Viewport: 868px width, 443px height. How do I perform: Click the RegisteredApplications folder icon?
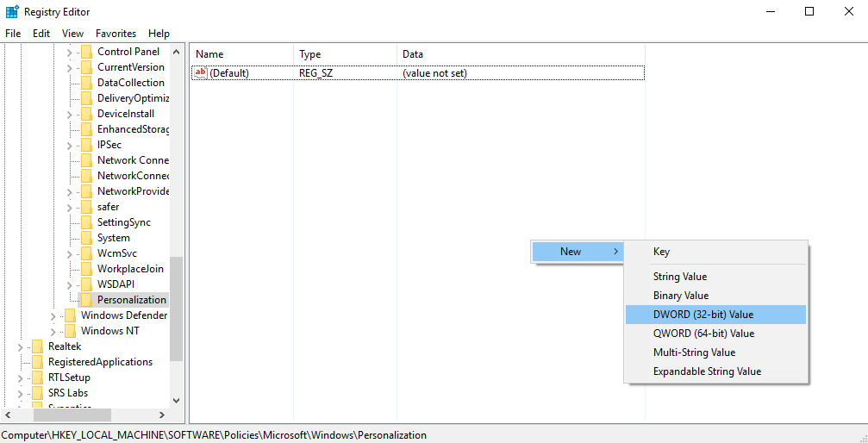click(37, 362)
